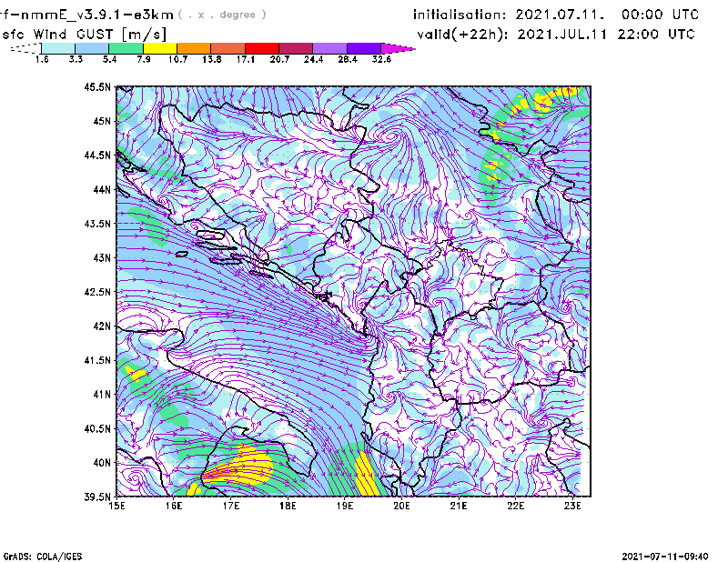Click the '20E' longitude label
Screen dimensions: 728x562
tap(401, 506)
